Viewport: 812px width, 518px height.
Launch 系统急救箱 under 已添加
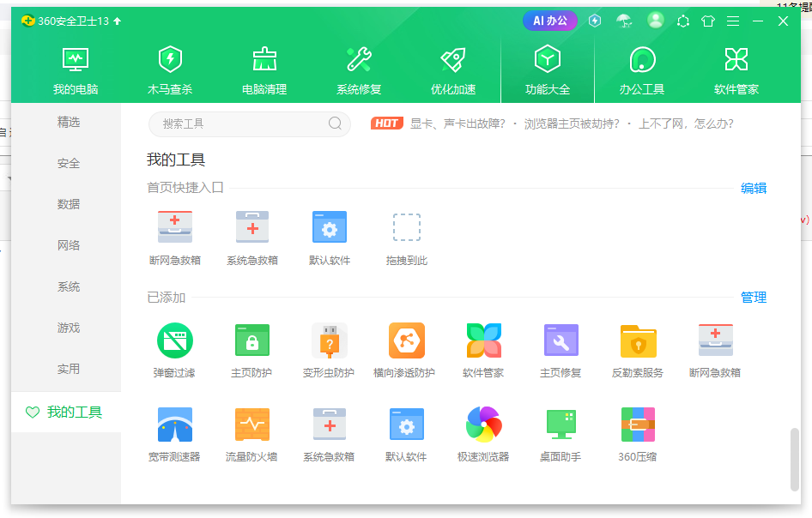coord(329,434)
